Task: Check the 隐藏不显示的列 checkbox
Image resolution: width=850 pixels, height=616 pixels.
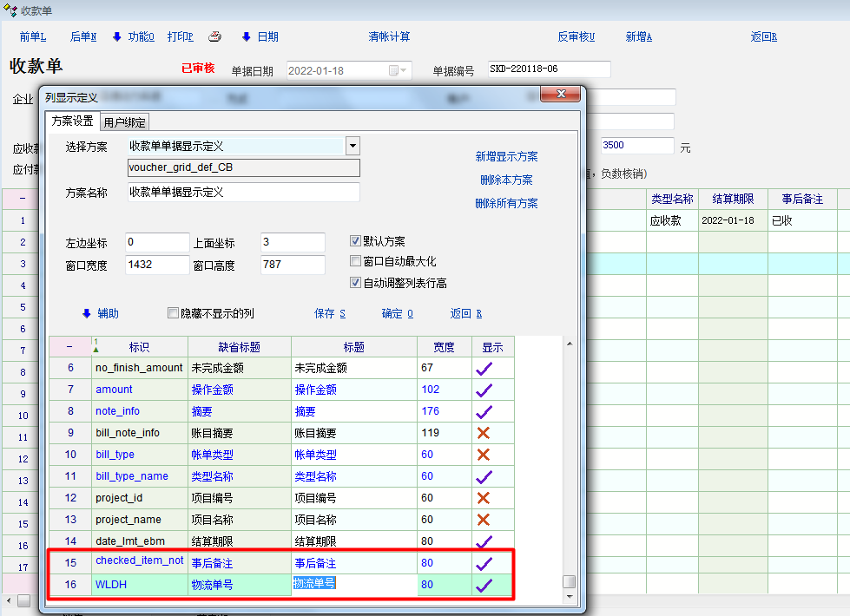Action: (x=173, y=313)
